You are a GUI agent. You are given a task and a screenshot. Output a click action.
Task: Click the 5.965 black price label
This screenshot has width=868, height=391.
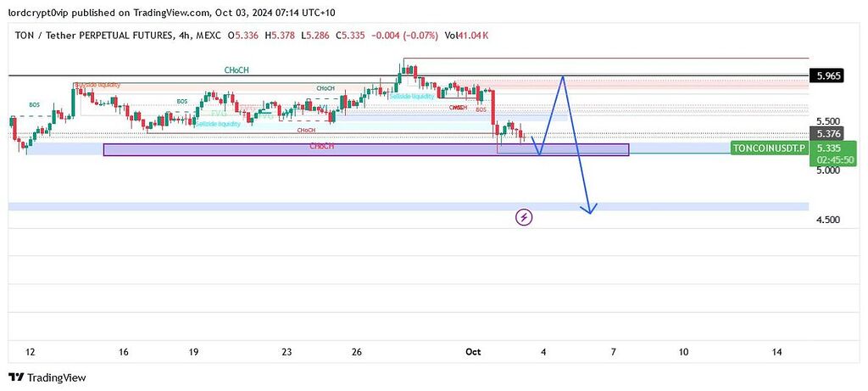pyautogui.click(x=828, y=75)
